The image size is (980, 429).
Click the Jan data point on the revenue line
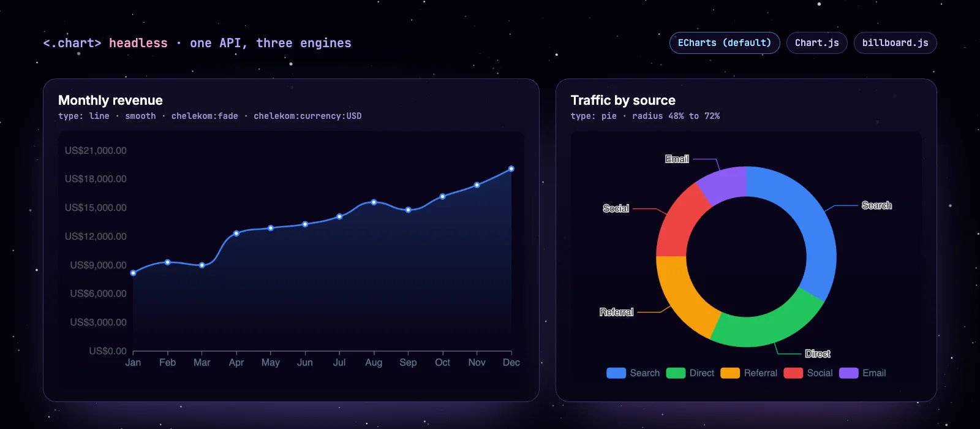point(134,273)
